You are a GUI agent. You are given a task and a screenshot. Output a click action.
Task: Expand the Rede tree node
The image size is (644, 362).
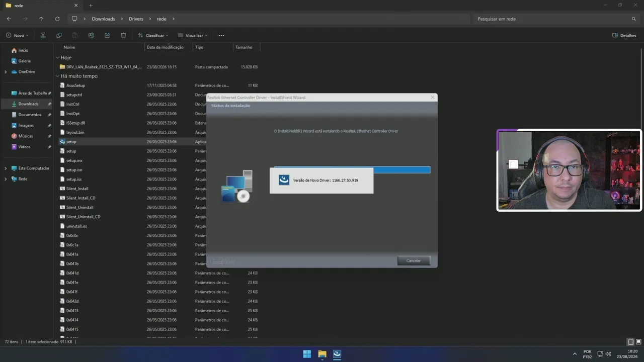(x=6, y=179)
